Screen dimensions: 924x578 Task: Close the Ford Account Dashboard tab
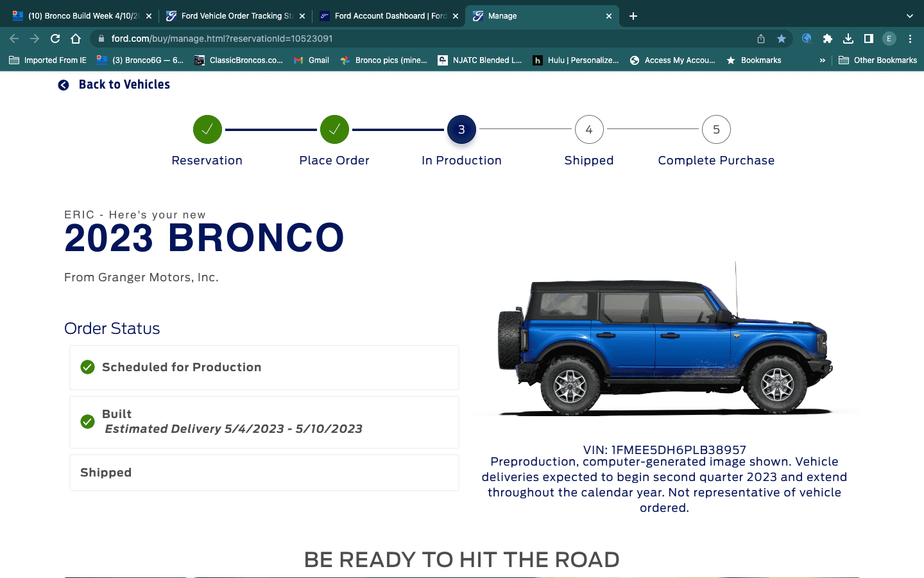click(456, 16)
